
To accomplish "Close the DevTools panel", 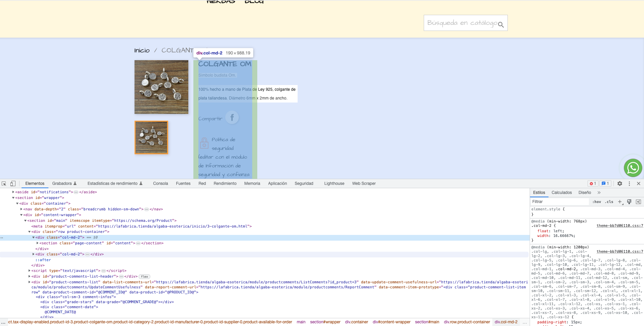I will 639,184.
